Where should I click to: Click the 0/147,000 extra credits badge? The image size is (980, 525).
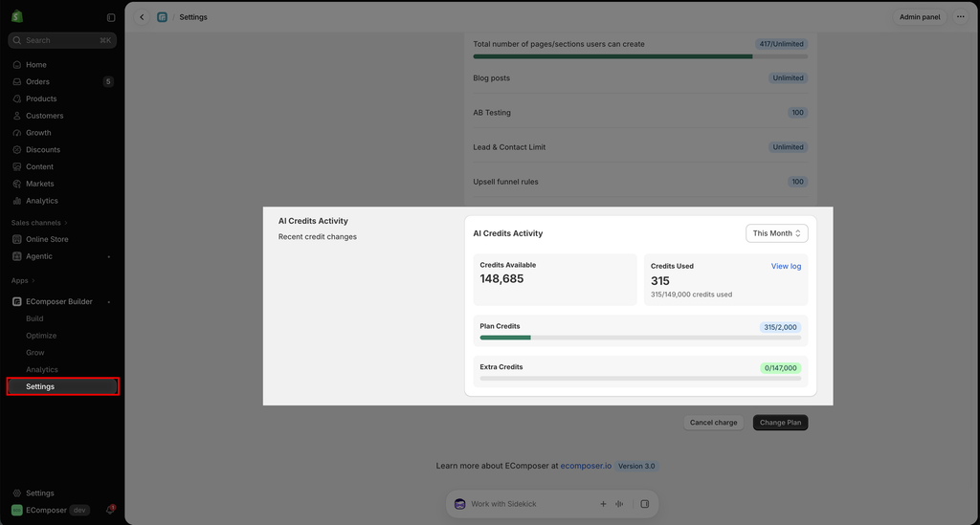coord(780,367)
